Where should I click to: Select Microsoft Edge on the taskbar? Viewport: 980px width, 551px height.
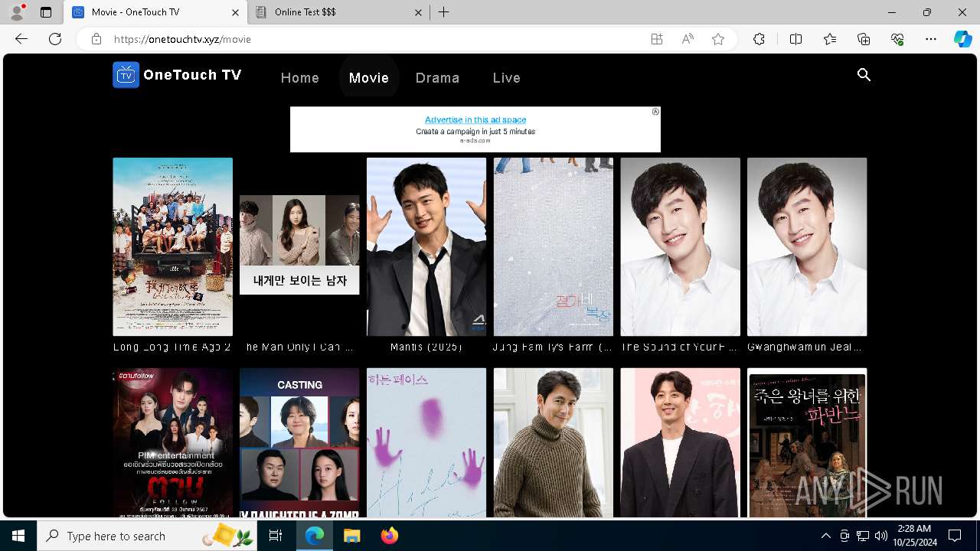(315, 536)
